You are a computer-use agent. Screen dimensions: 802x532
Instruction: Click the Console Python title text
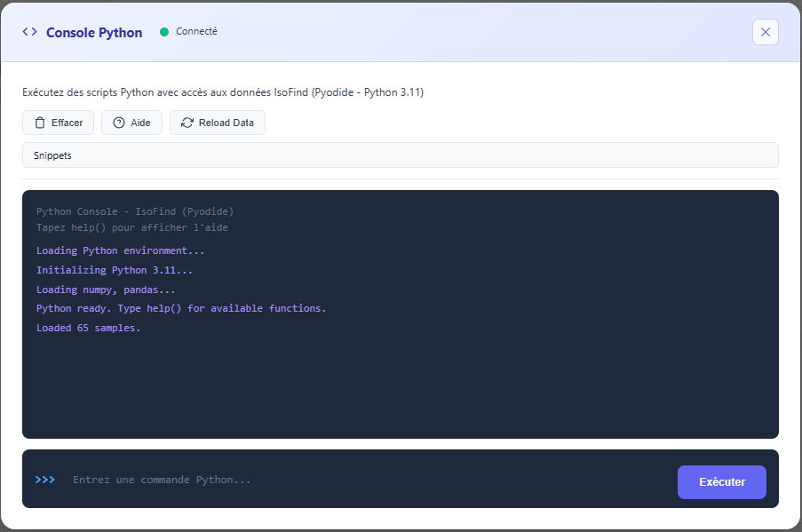[x=93, y=32]
